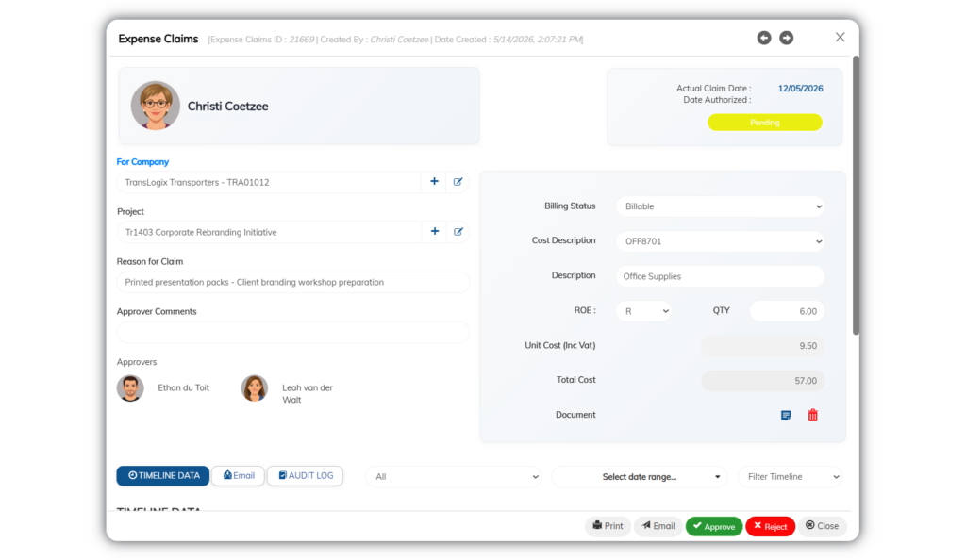The width and height of the screenshot is (966, 560).
Task: Click the Approver Comments field
Action: click(293, 332)
